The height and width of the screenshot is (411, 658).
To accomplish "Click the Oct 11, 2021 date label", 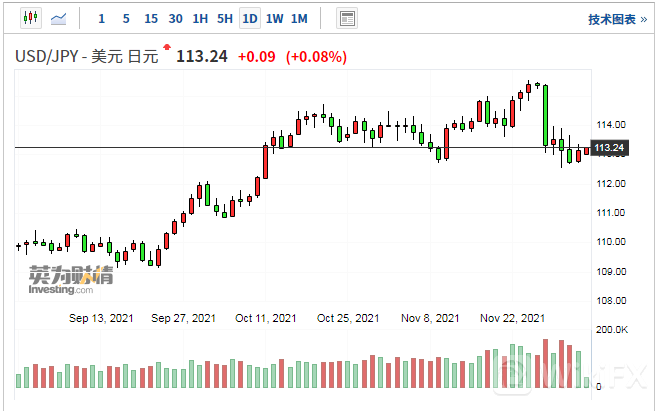I will point(265,318).
